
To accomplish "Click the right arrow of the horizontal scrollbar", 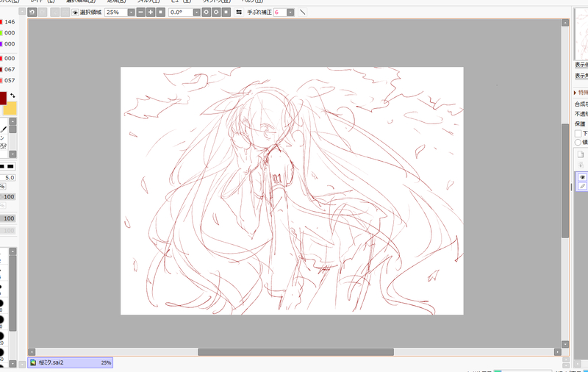I will (558, 351).
